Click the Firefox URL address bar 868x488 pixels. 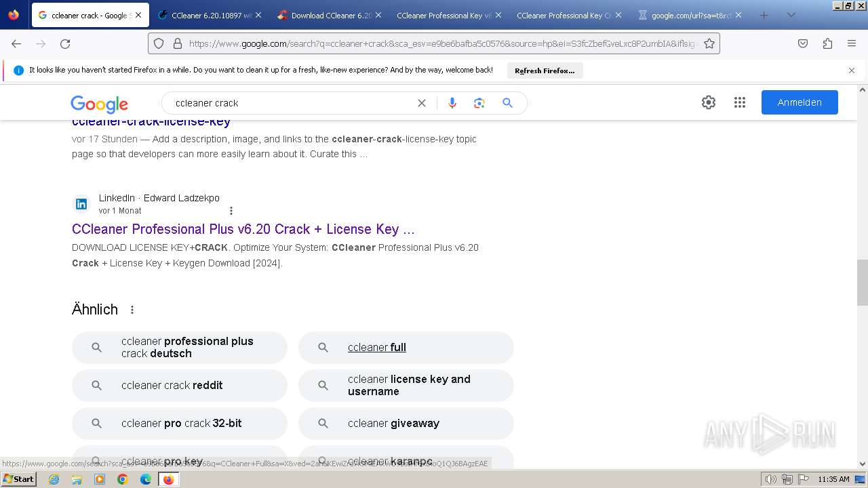(442, 43)
